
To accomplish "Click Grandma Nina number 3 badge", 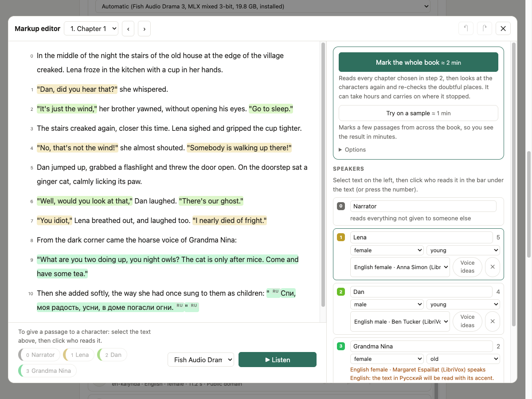I will point(341,346).
